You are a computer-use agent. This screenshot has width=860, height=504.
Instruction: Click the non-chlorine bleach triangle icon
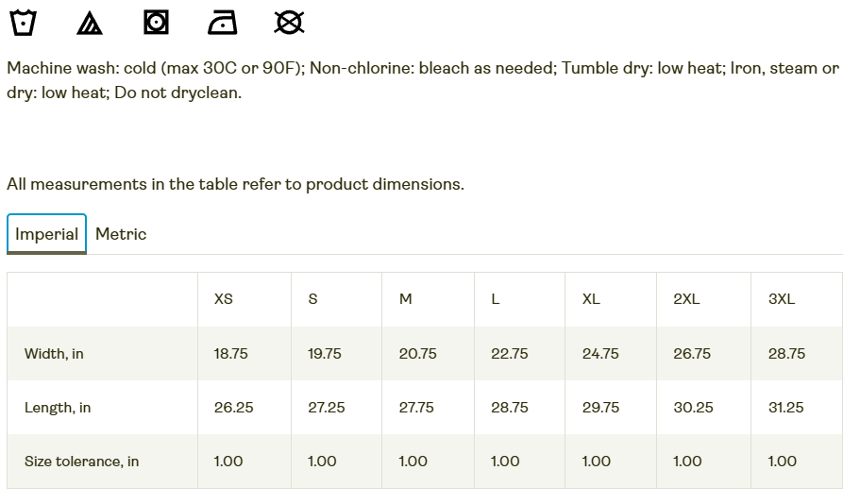[90, 23]
